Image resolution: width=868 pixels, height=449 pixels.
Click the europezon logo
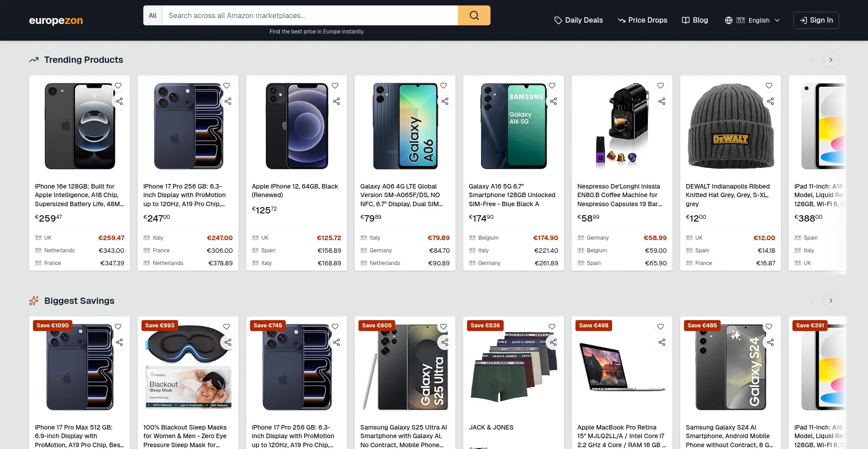tap(56, 20)
